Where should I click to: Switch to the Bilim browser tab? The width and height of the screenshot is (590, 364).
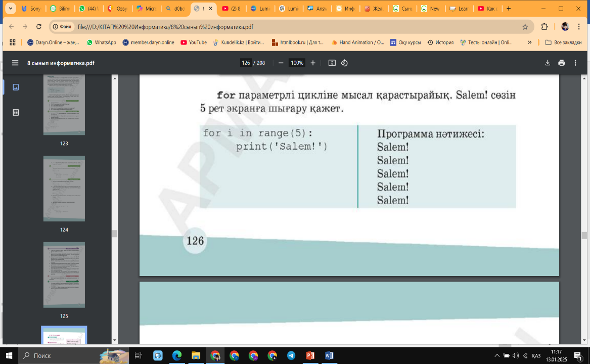click(x=60, y=8)
